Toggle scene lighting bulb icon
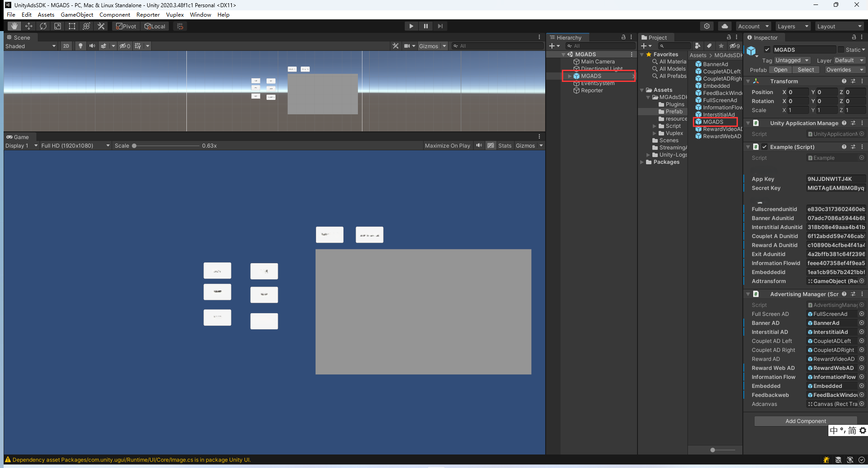This screenshot has height=468, width=868. pos(80,46)
